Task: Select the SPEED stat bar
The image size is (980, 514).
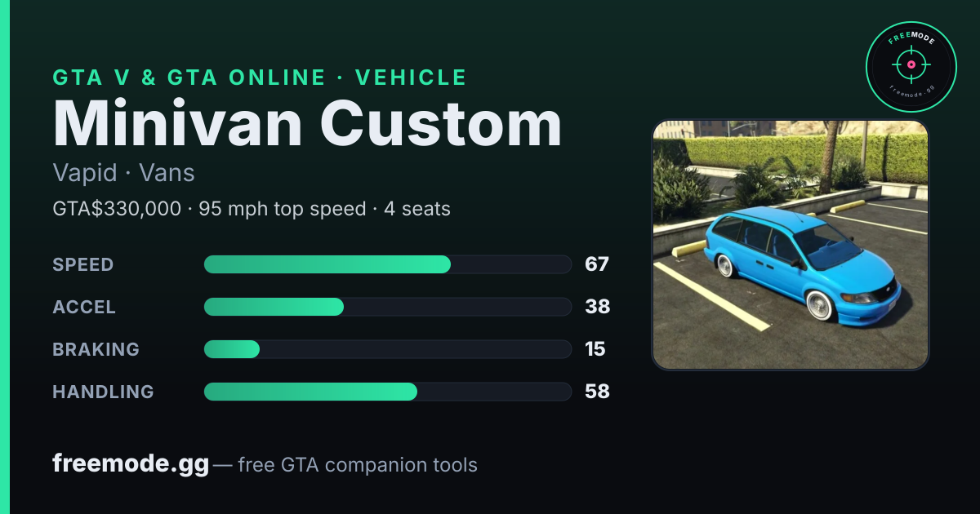Action: 387,264
